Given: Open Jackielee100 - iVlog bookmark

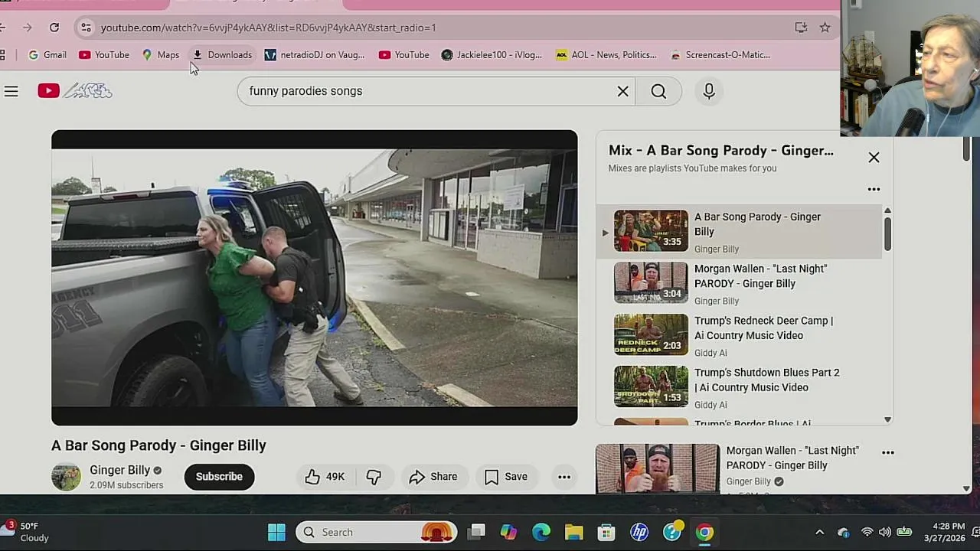Looking at the screenshot, I should (x=492, y=55).
